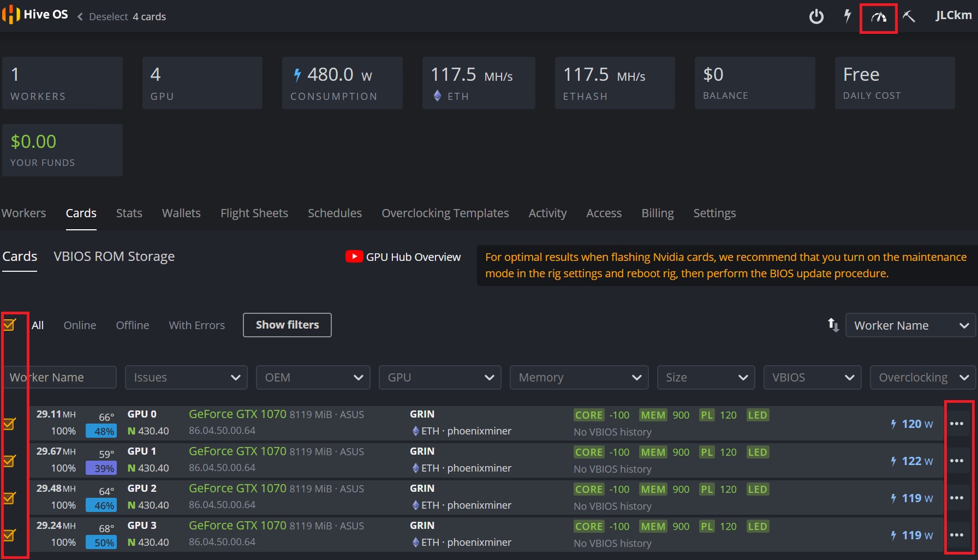The height and width of the screenshot is (560, 978).
Task: Uncheck the GPU 3 card checkbox
Action: [9, 535]
